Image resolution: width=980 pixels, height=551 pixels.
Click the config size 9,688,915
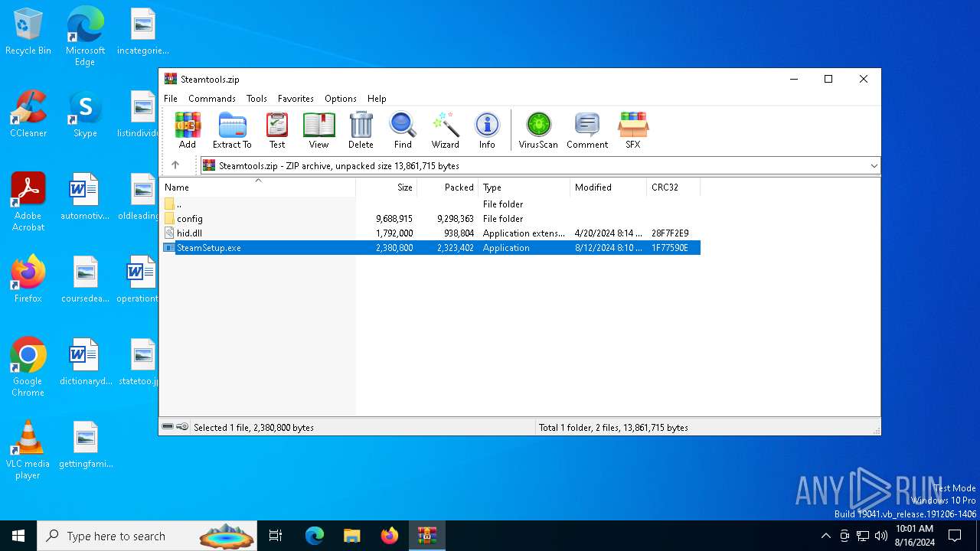pos(394,219)
